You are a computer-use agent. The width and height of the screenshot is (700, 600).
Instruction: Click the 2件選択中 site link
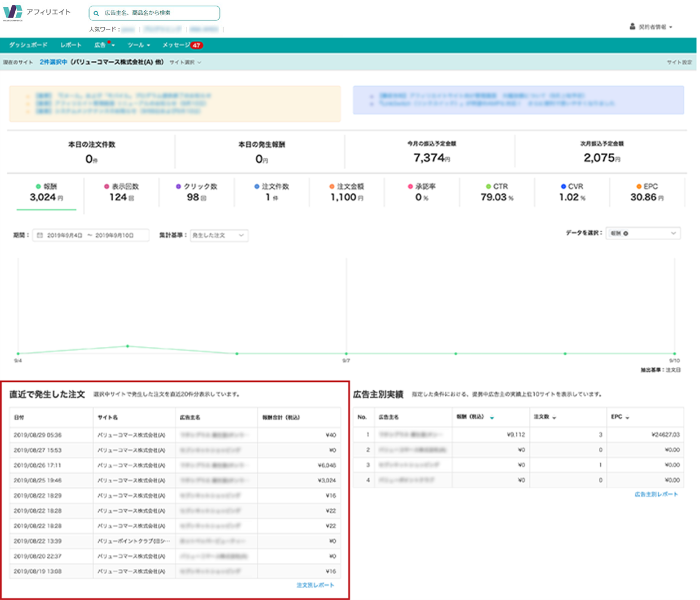[x=54, y=62]
